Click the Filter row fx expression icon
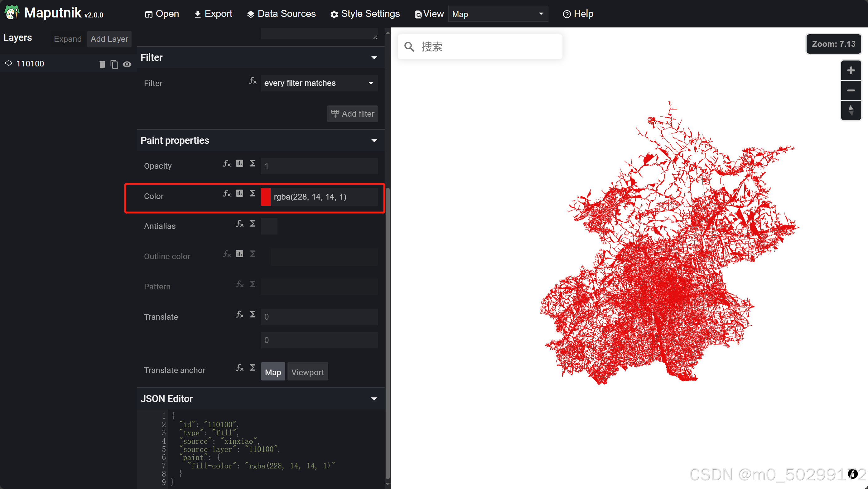The image size is (868, 489). coord(252,80)
